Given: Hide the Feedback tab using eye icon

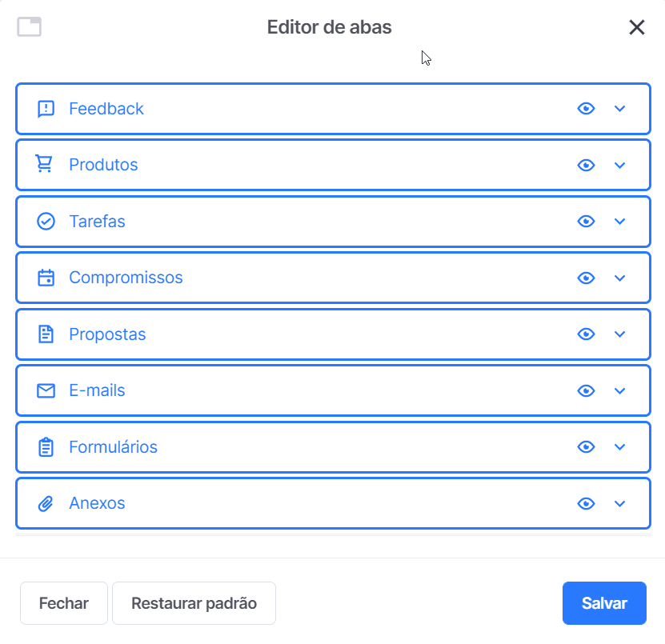Looking at the screenshot, I should pos(586,109).
